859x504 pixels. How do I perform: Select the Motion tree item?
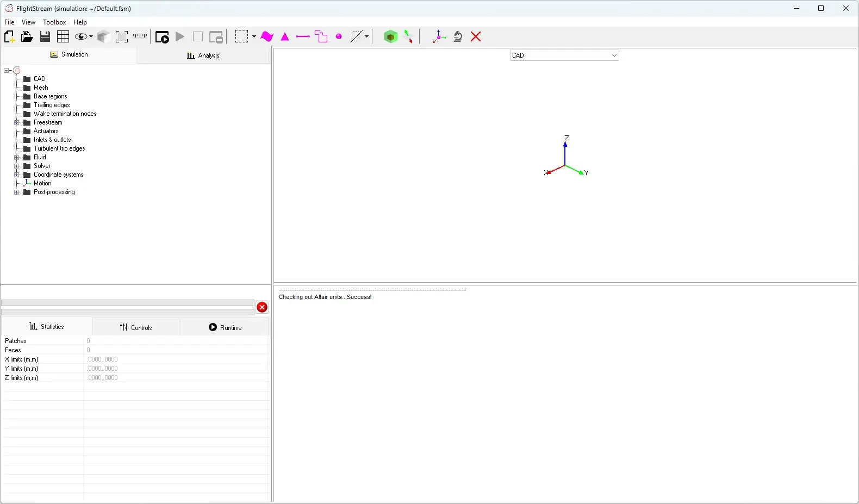42,183
